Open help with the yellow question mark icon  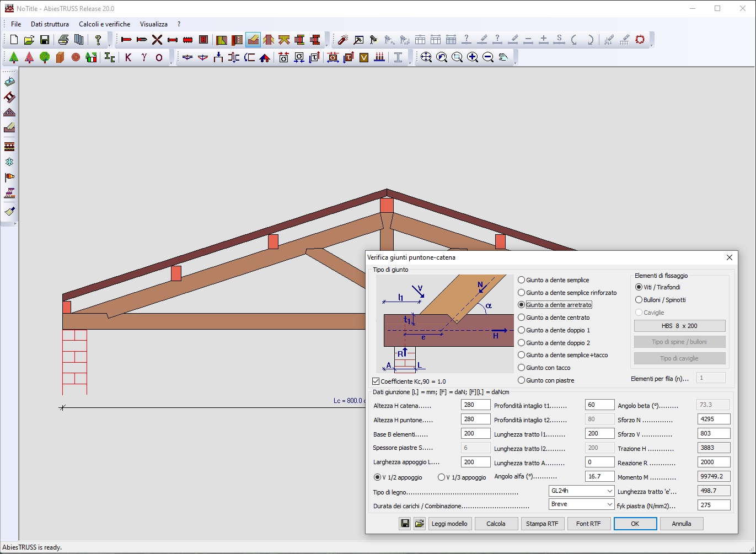tap(98, 40)
